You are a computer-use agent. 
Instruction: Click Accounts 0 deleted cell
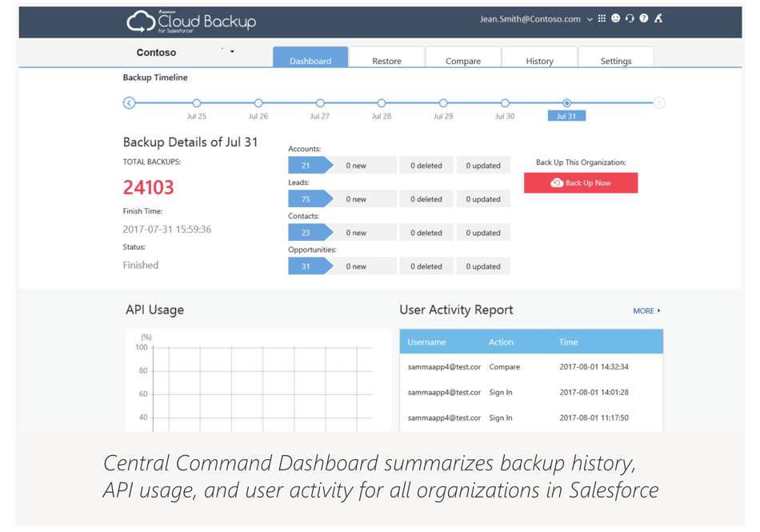coord(426,166)
